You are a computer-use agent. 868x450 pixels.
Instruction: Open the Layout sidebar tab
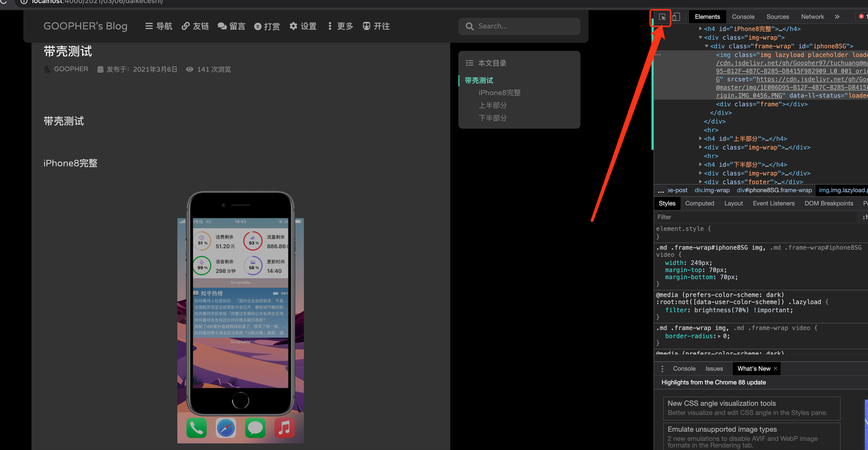[x=733, y=203]
